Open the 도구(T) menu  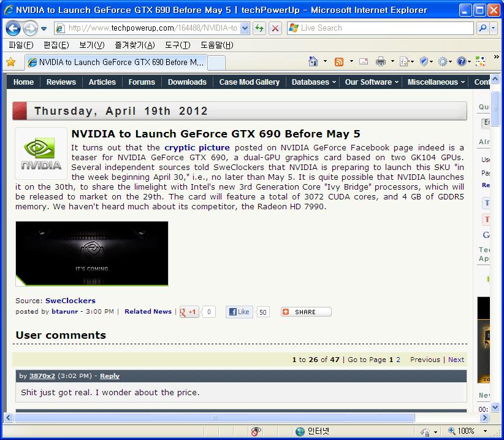pyautogui.click(x=178, y=45)
